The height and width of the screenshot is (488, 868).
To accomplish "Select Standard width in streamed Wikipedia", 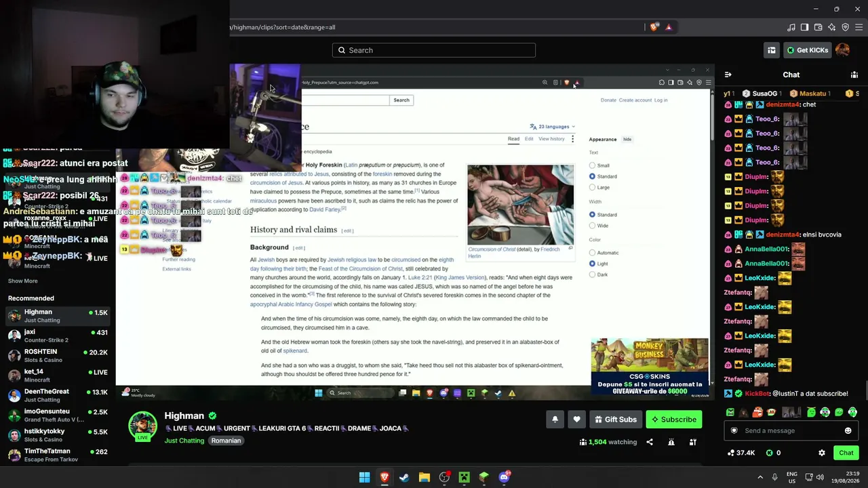I will tap(592, 215).
